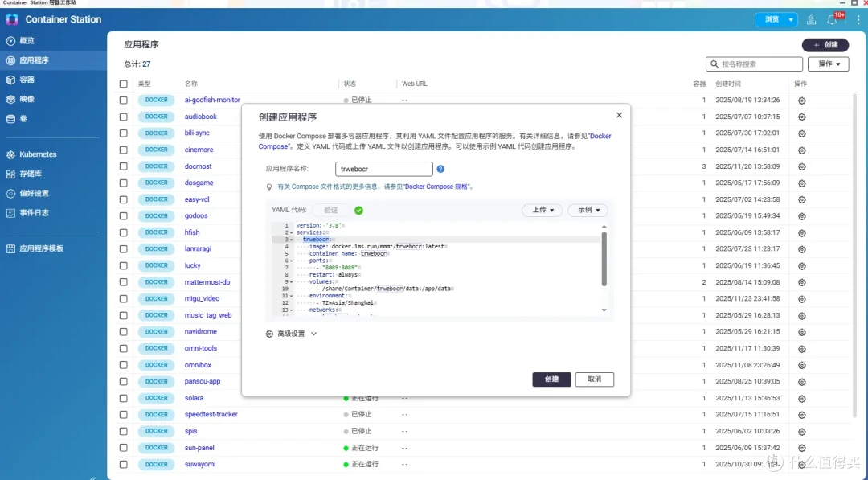Check the ai-goofish-monitor row checkbox
Viewport: 868px width, 480px height.
(124, 101)
